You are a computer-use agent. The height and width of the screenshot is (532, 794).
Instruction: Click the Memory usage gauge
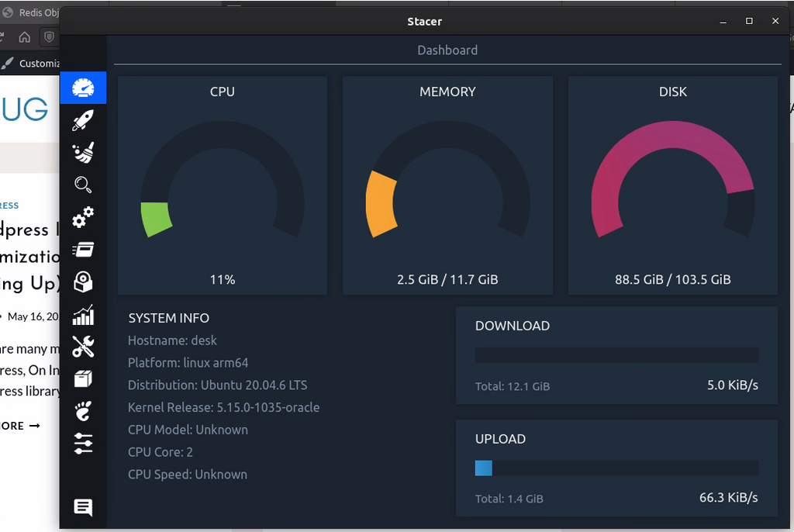click(x=447, y=181)
